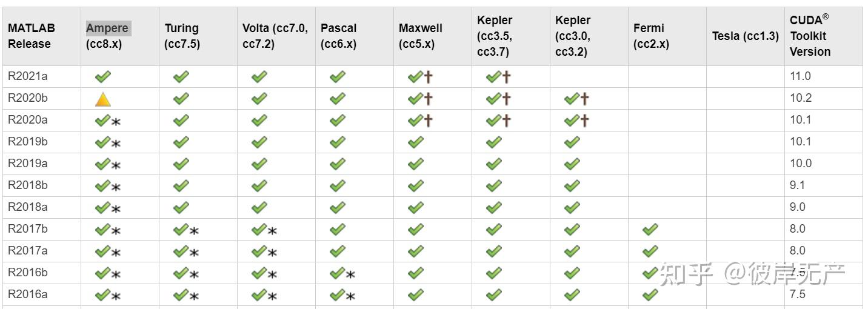868x309 pixels.
Task: Click the Turing (cc7.5) column header
Action: click(182, 36)
